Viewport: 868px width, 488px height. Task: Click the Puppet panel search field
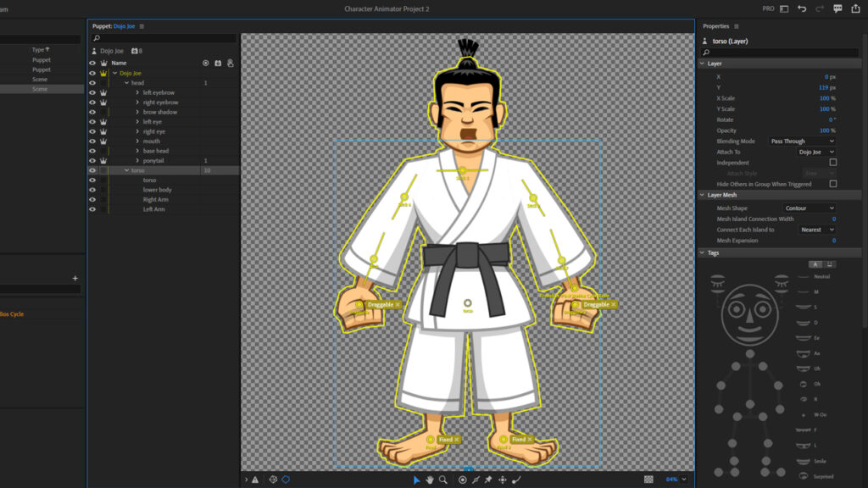click(165, 38)
